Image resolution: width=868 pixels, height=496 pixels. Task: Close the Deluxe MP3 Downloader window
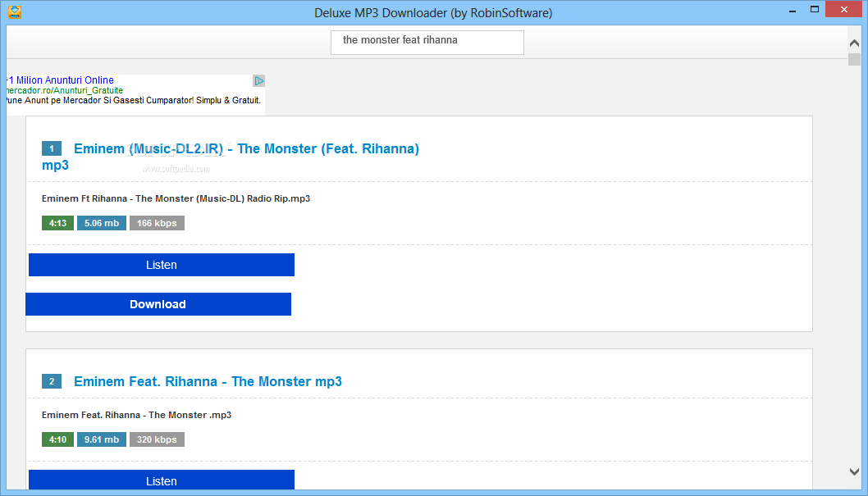[843, 9]
